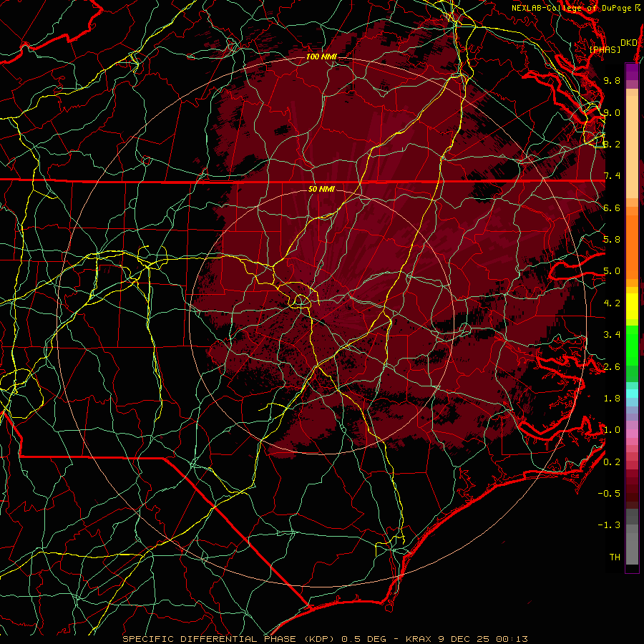Click the "NEXLAB-College of DuPage" header text
644x644 pixels.
(x=571, y=8)
